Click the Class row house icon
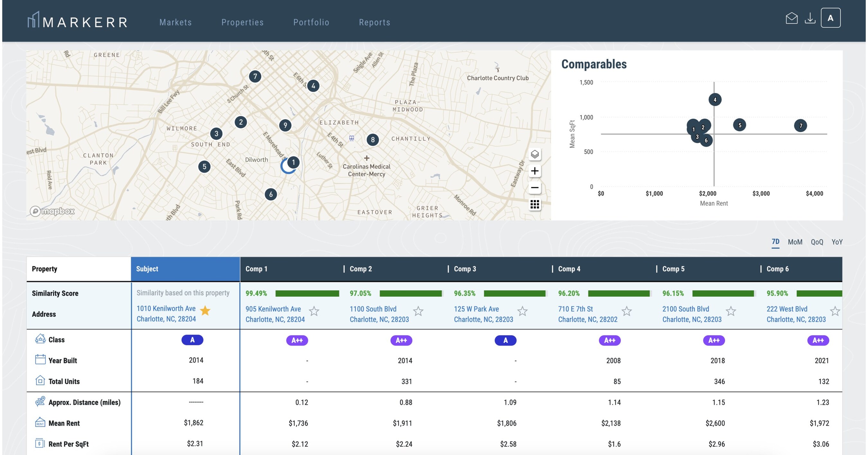 coord(40,339)
